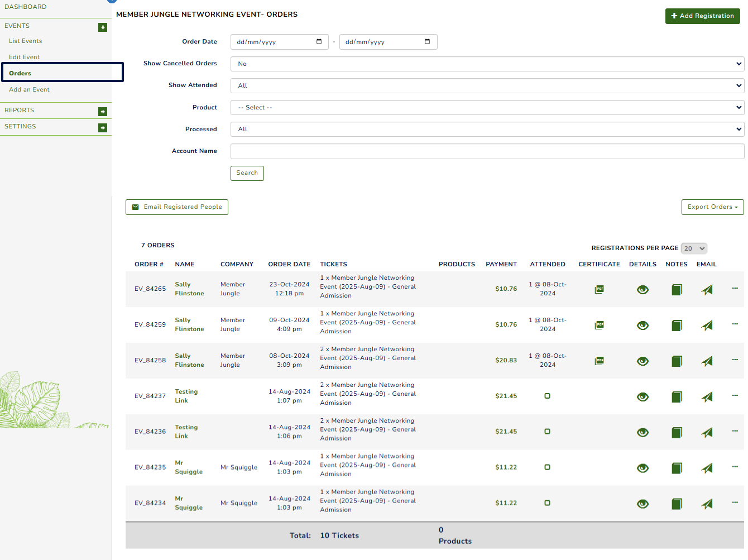
Task: Mark Mr Squiggle's order EV_84234 attended
Action: (547, 503)
